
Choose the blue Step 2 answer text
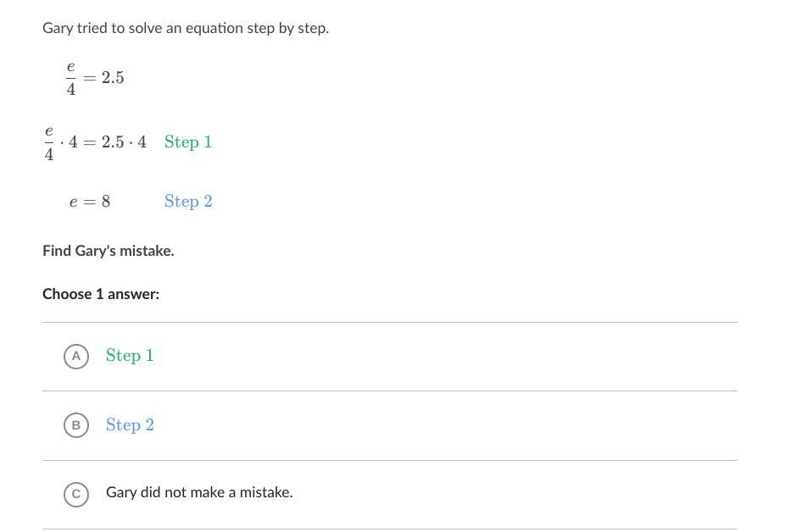pos(130,425)
